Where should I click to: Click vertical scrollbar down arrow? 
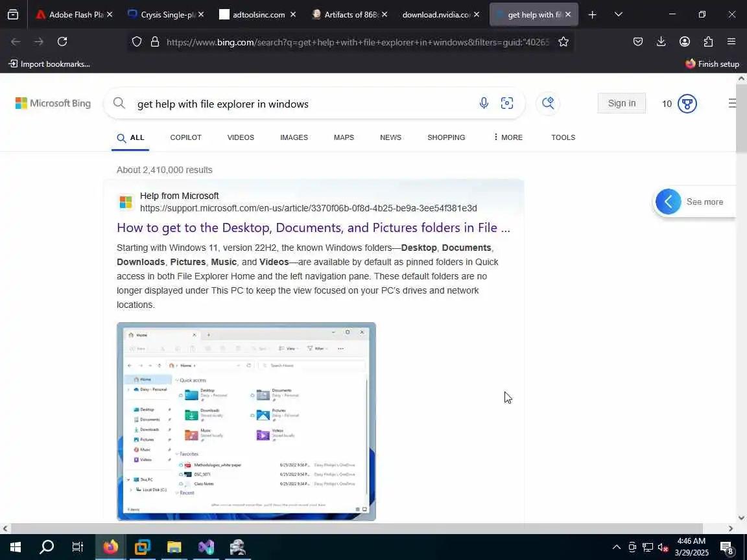click(x=741, y=518)
